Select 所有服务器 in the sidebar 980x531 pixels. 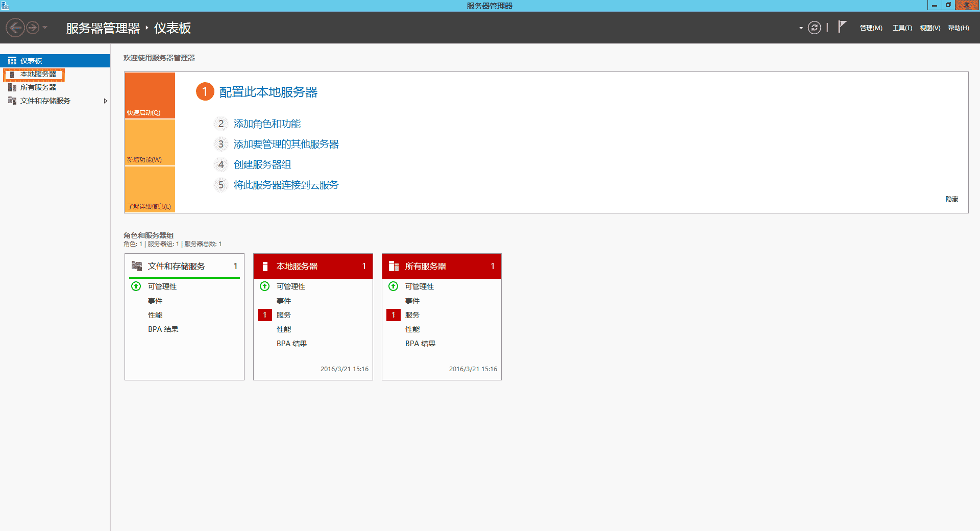click(55, 88)
